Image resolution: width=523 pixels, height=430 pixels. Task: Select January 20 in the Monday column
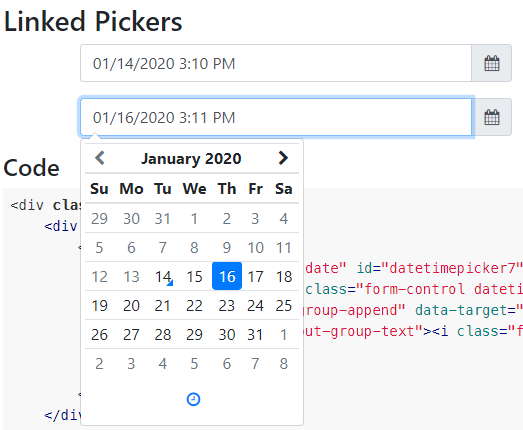pos(131,305)
